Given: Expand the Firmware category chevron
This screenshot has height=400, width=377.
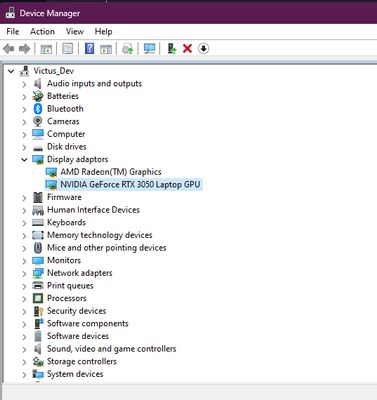Looking at the screenshot, I should click(x=24, y=198).
